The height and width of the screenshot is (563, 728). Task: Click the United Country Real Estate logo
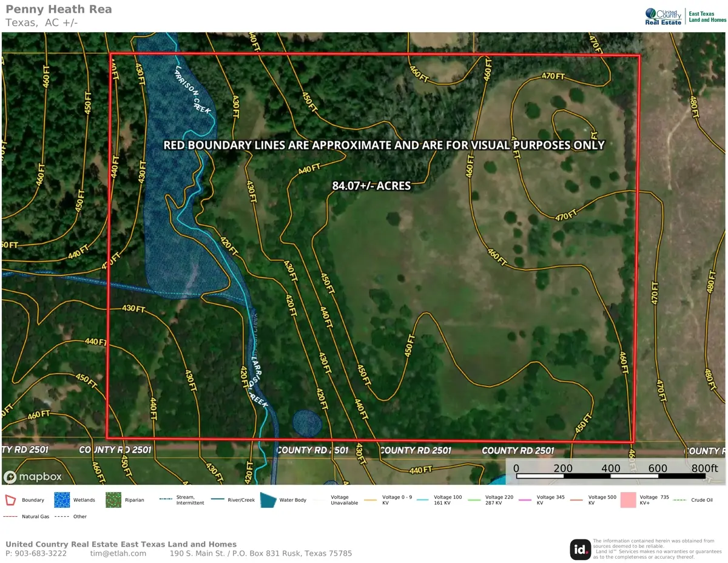[663, 16]
